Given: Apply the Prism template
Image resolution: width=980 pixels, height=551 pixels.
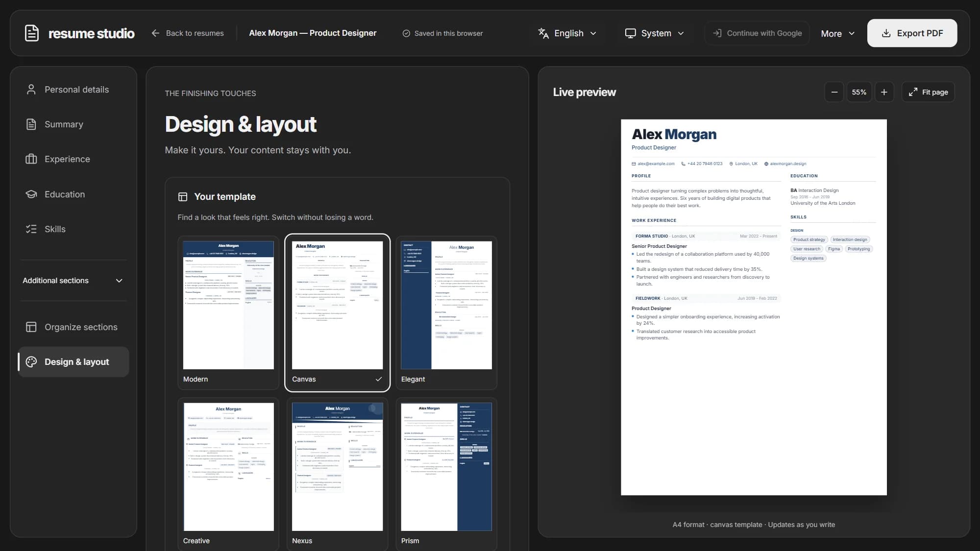Looking at the screenshot, I should [x=446, y=474].
